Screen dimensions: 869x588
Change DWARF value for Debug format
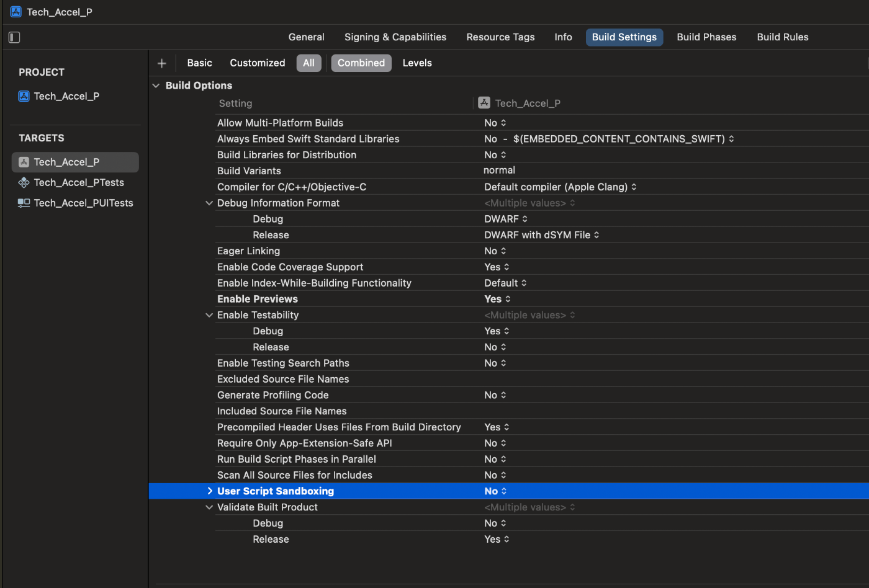[x=506, y=219]
